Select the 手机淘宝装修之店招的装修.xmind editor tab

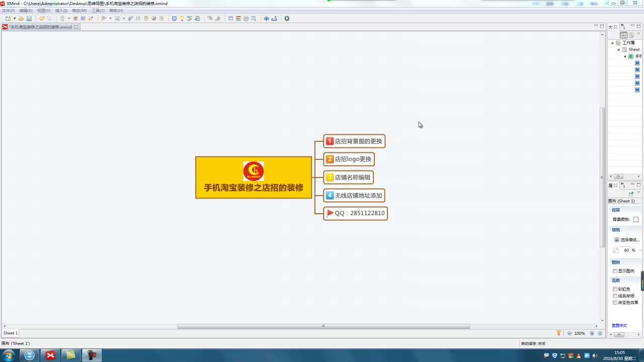(40, 27)
